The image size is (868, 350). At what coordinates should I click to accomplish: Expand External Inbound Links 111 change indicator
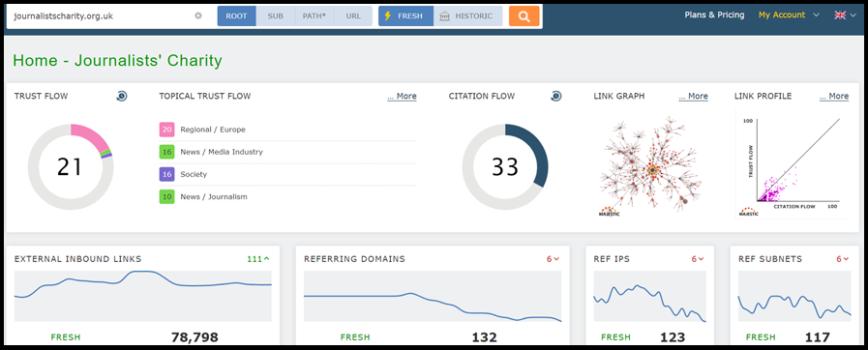click(258, 259)
